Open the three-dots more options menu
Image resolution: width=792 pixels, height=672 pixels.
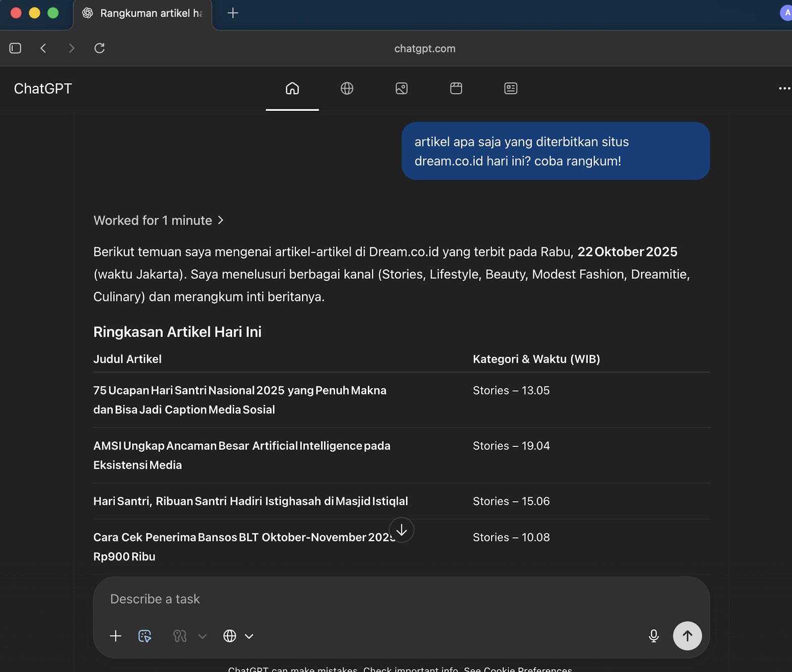[x=784, y=89]
